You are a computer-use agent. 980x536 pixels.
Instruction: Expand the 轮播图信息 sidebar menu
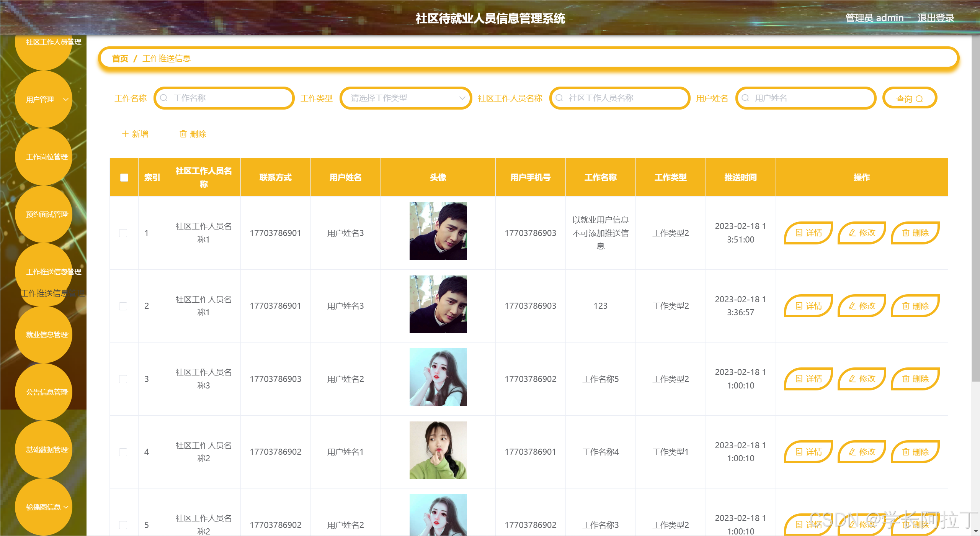(44, 507)
